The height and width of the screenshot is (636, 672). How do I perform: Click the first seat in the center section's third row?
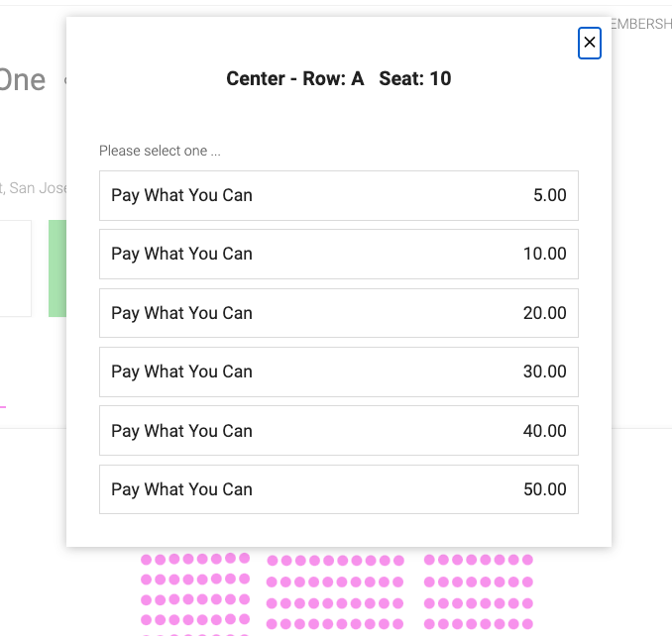coord(272,603)
